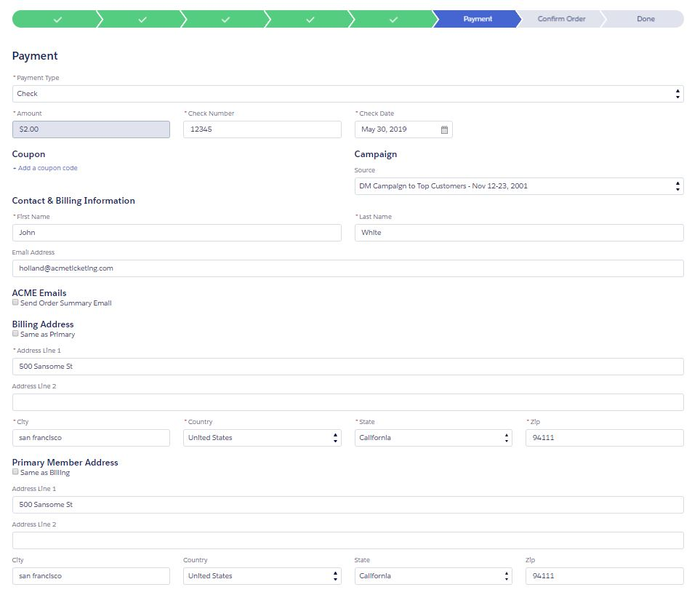The image size is (700, 595).
Task: Check Same as Billing under Primary Member Address
Action: pyautogui.click(x=15, y=471)
